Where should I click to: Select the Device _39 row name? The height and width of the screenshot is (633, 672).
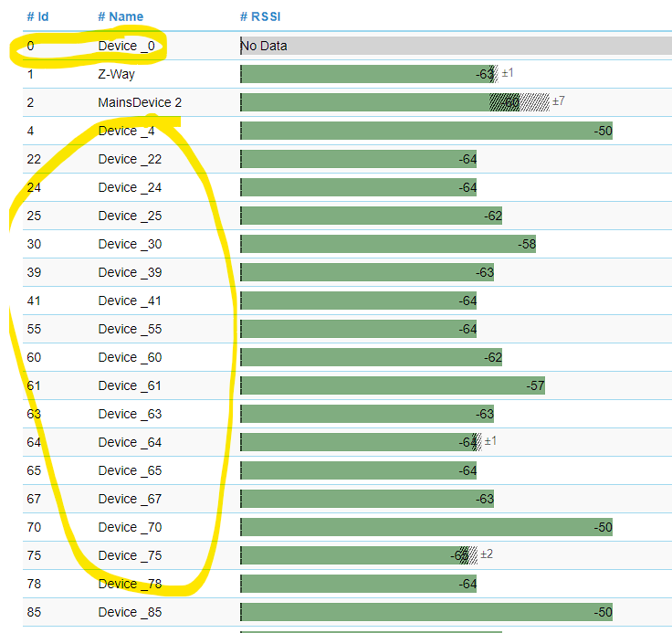pyautogui.click(x=130, y=272)
